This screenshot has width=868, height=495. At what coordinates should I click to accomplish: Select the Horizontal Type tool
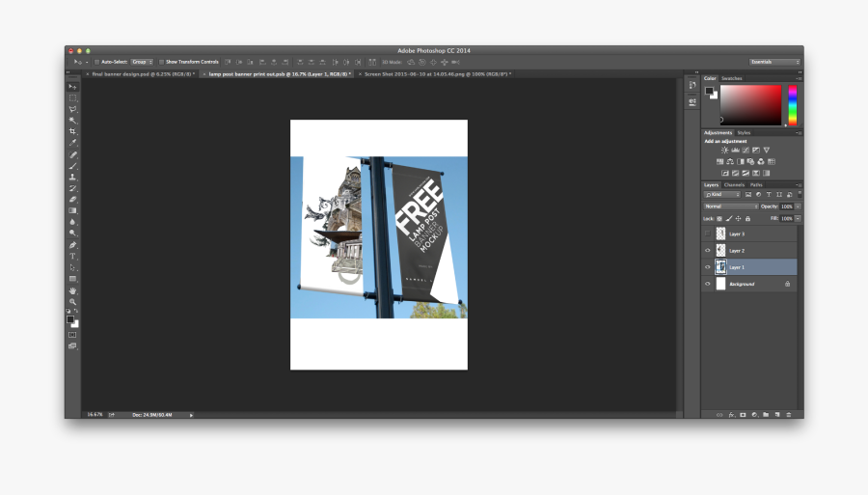pos(72,257)
